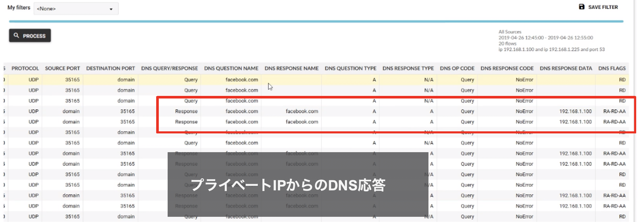The height and width of the screenshot is (222, 644).
Task: Click the SAVE FILTER text link
Action: click(x=603, y=7)
